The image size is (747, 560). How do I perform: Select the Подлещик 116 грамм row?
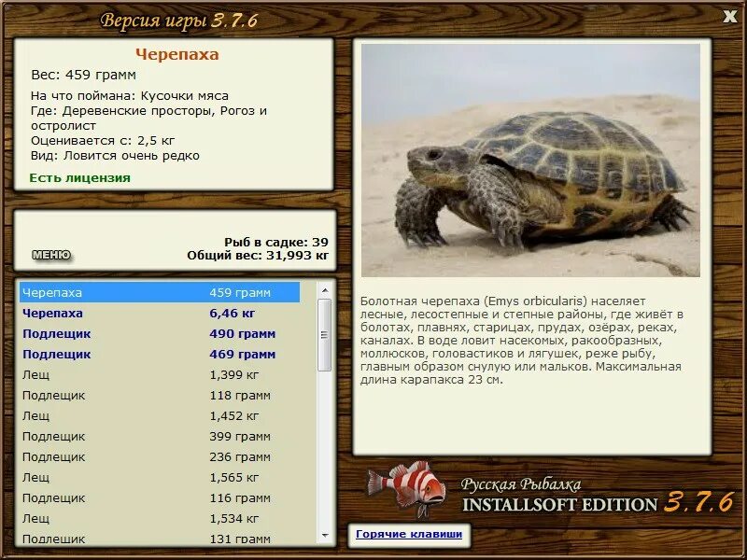coord(160,497)
